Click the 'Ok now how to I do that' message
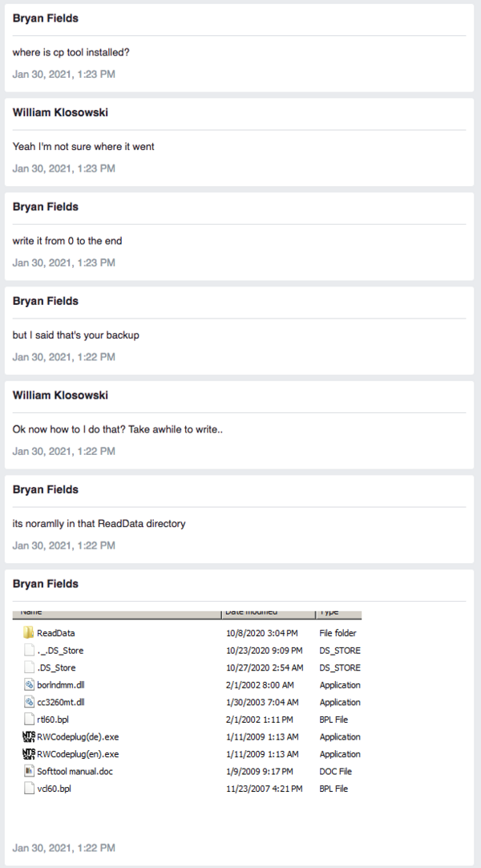Screen dimensions: 481x868 pos(118,429)
